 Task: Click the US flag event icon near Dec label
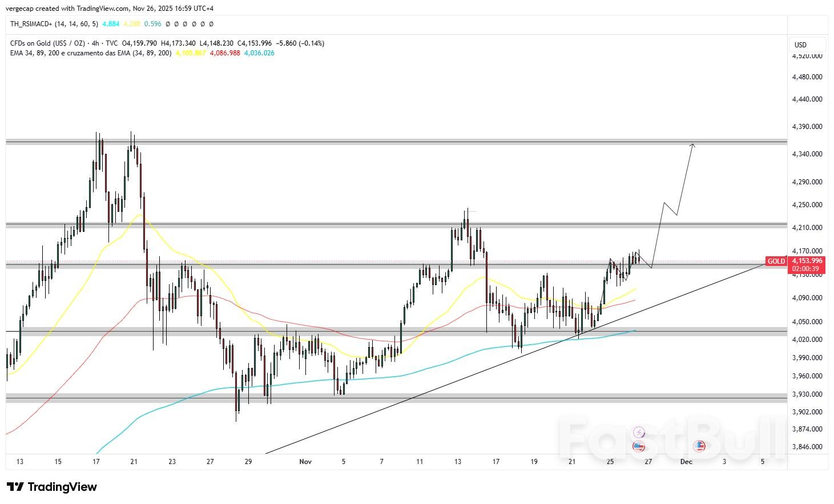[700, 446]
